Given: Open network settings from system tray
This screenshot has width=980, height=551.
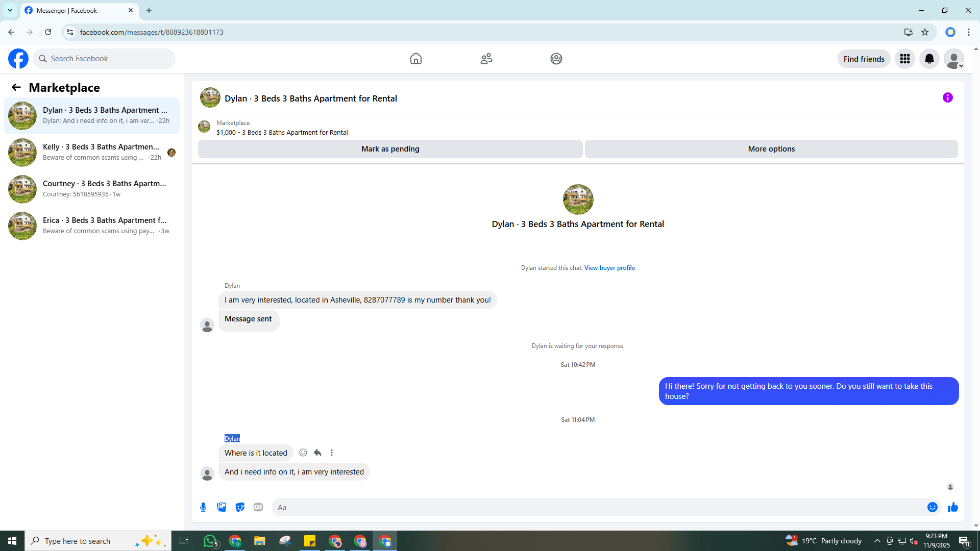Looking at the screenshot, I should (x=902, y=541).
